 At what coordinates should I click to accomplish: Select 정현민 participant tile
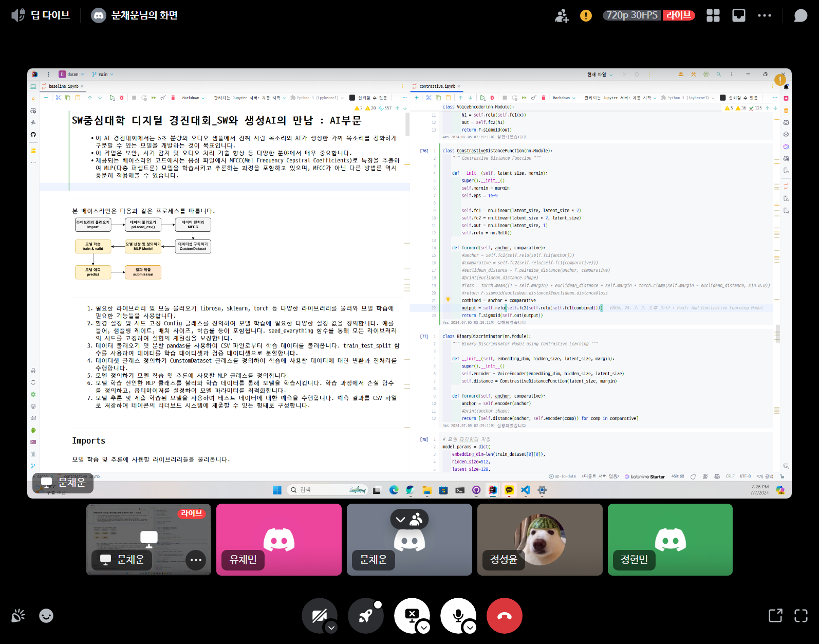[x=670, y=539]
